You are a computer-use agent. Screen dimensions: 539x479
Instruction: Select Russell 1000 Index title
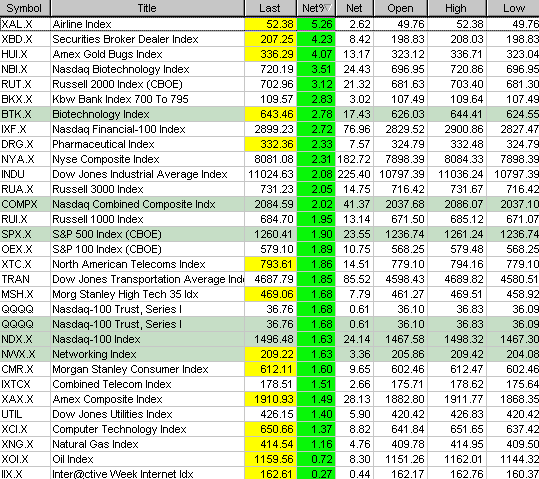(x=98, y=219)
